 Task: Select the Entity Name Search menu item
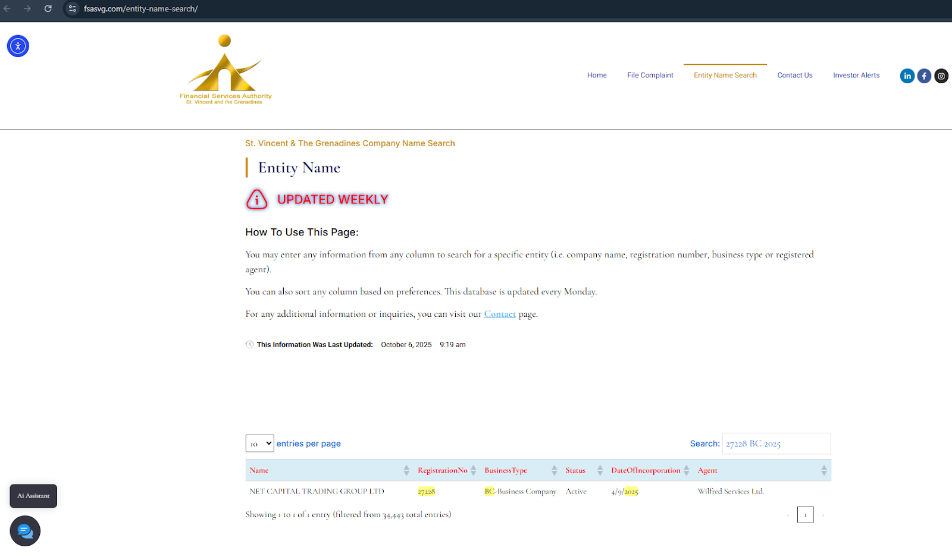725,75
